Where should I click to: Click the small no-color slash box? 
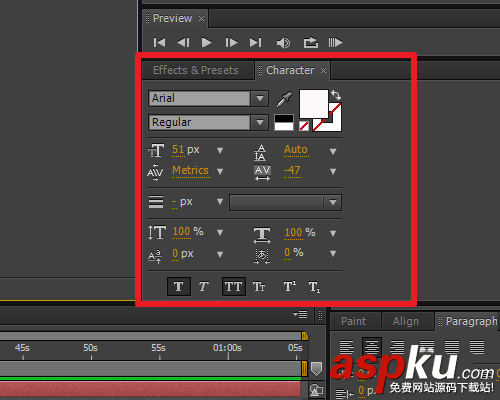tap(304, 126)
